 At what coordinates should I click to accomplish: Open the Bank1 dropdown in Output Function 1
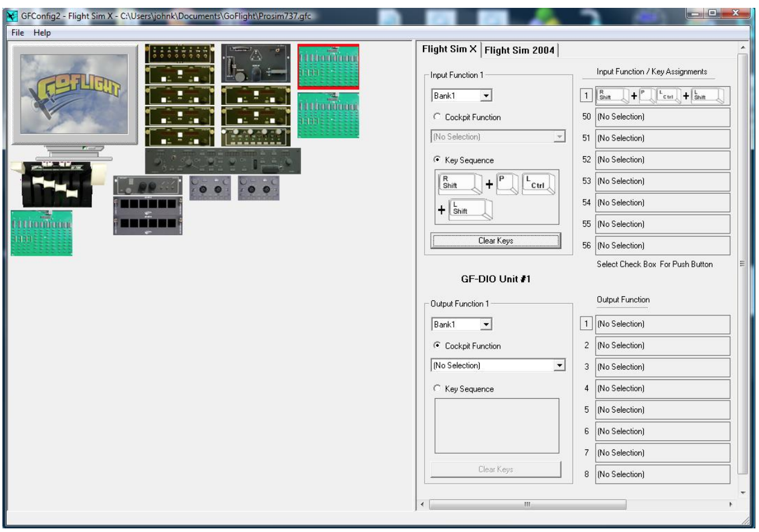(487, 325)
